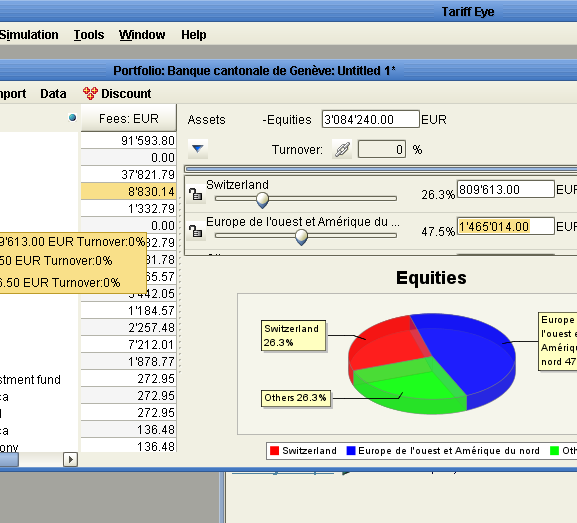Open the Help menu
Viewport: 577px width, 523px height.
[194, 35]
